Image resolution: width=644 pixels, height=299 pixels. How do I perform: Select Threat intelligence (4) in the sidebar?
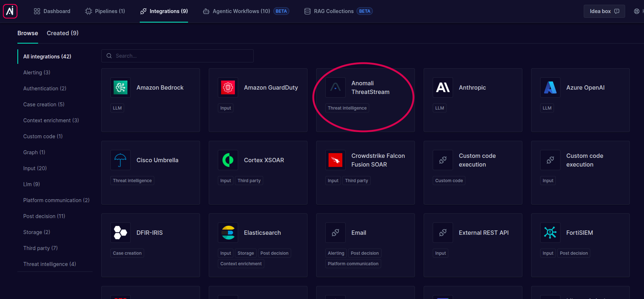49,264
